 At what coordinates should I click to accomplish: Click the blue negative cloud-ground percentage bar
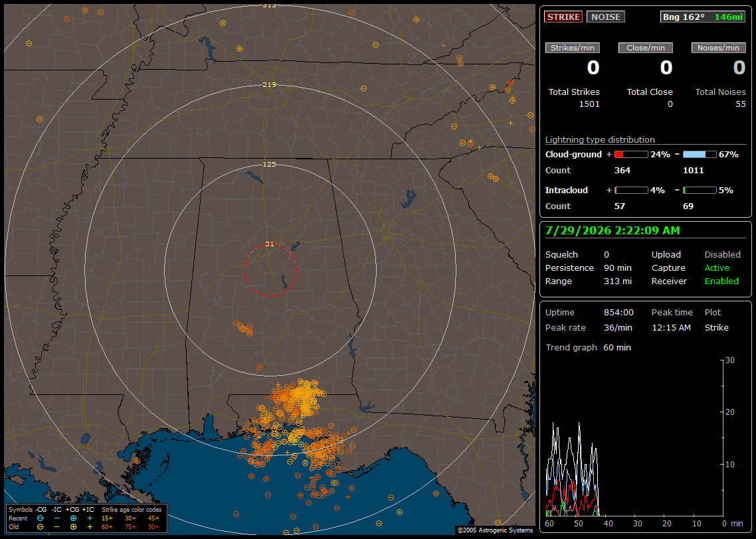(x=700, y=155)
